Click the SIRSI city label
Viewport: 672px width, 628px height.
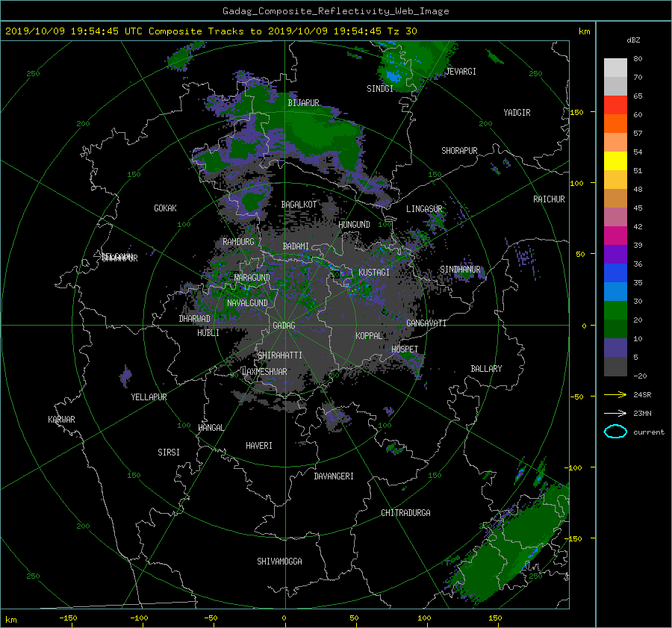169,453
